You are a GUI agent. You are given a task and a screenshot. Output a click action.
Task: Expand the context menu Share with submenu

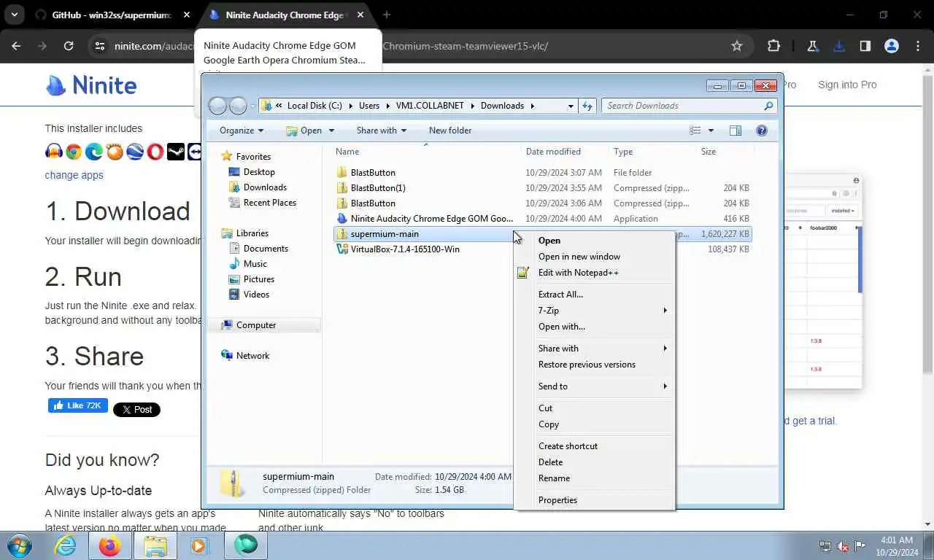click(595, 349)
